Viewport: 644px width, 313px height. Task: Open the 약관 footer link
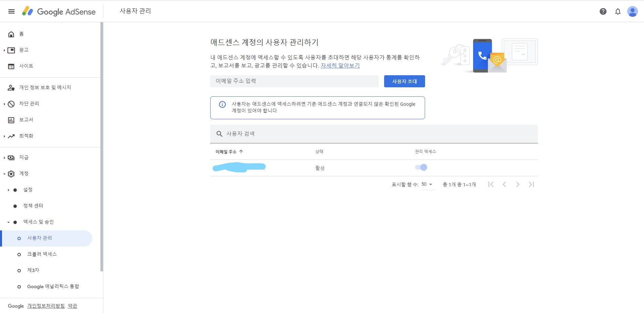pyautogui.click(x=73, y=306)
